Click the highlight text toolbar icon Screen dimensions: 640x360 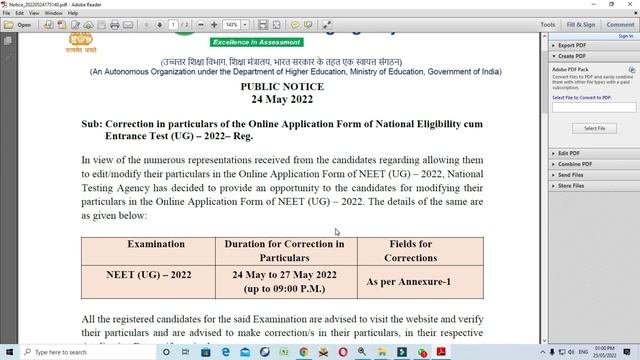point(308,25)
